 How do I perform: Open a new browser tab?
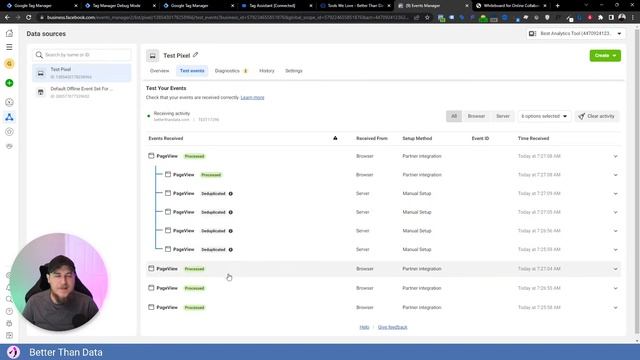click(558, 6)
